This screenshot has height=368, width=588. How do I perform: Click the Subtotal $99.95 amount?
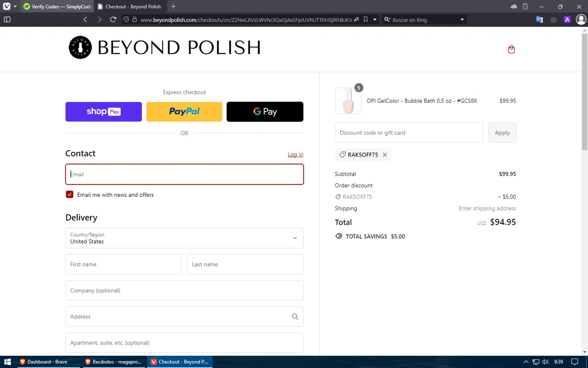(x=507, y=174)
